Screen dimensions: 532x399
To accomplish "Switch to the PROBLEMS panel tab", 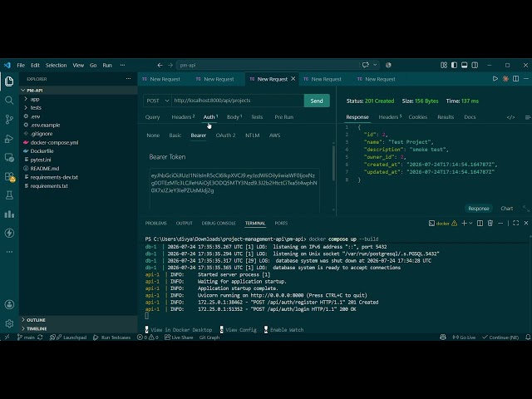I will (x=155, y=223).
